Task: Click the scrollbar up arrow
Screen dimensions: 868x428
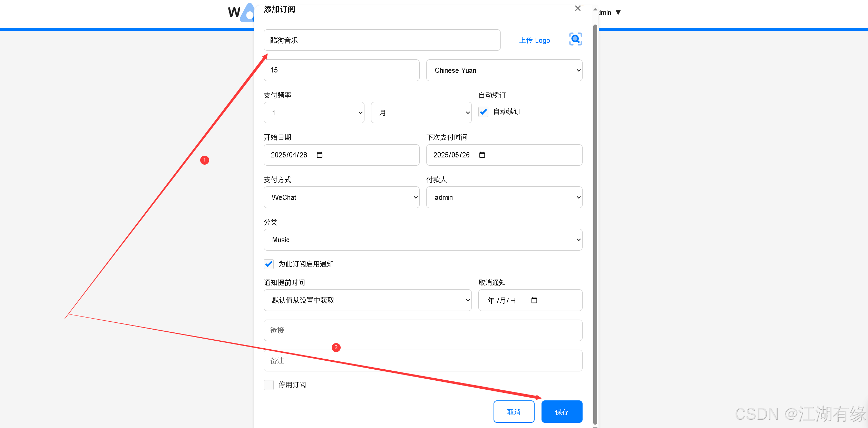Action: click(595, 8)
